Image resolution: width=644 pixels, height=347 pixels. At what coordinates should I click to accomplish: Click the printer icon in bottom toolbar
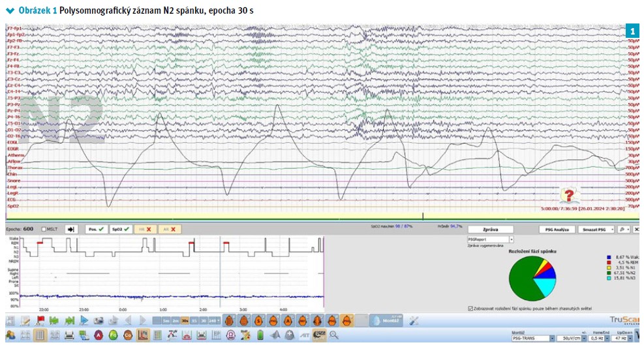[x=69, y=335]
